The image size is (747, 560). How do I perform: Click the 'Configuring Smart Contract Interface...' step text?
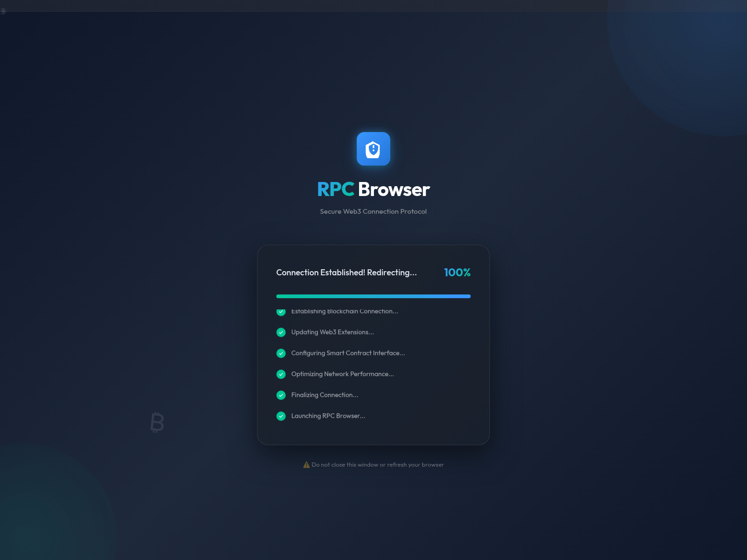(x=348, y=353)
